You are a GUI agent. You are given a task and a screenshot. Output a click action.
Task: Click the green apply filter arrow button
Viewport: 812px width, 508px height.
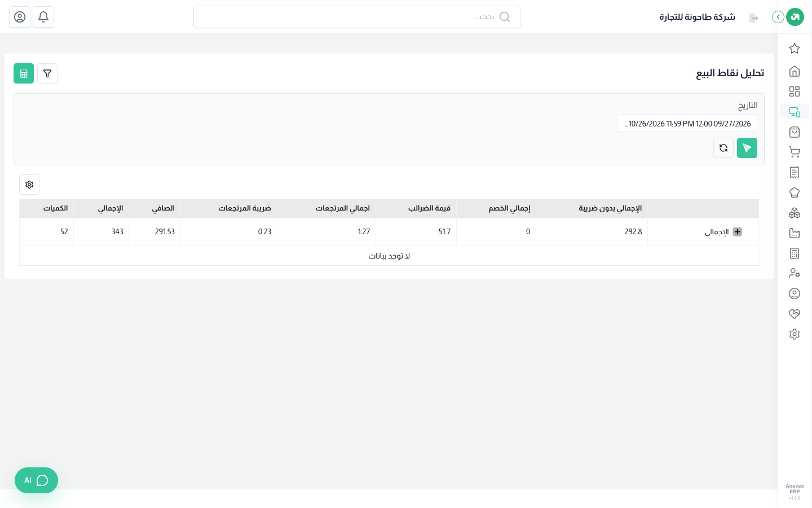(x=747, y=148)
